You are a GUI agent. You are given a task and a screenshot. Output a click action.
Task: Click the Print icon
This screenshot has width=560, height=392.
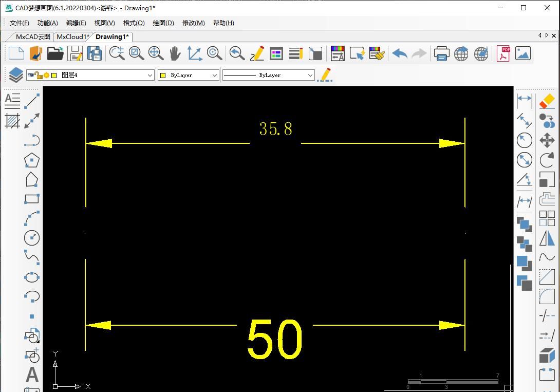point(441,53)
